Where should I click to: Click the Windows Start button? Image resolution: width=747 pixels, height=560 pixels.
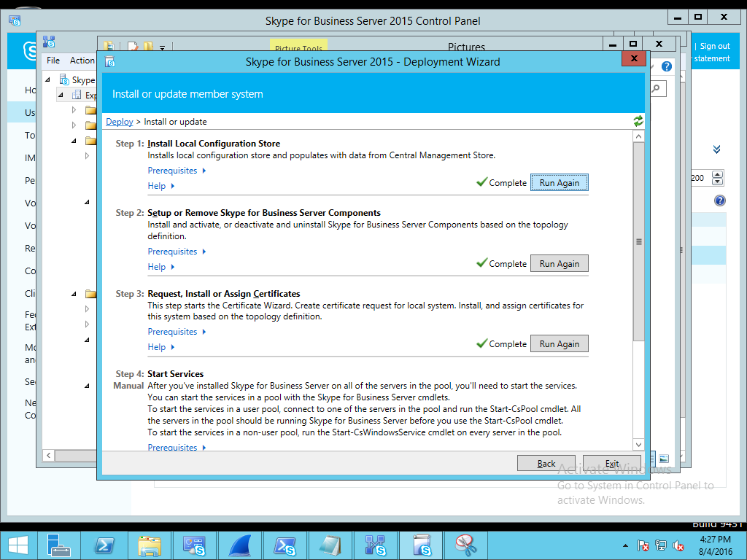coord(18,545)
